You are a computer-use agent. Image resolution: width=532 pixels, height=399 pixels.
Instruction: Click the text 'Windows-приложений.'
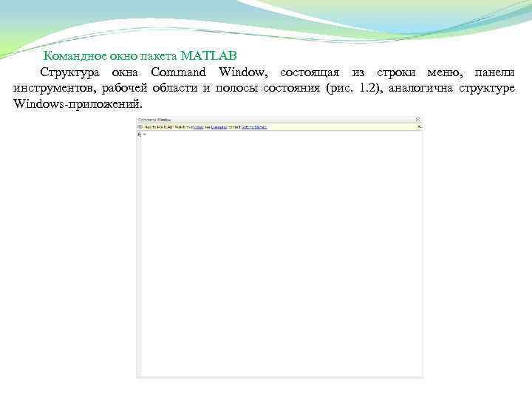78,104
